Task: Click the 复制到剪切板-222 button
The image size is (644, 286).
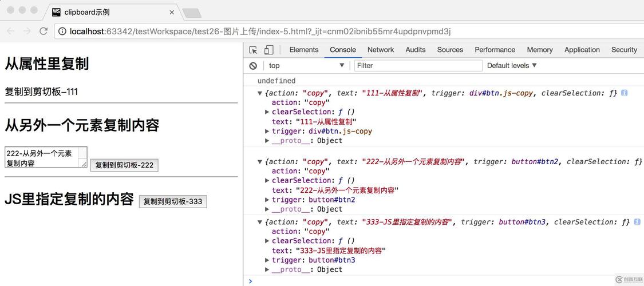Action: pos(124,165)
